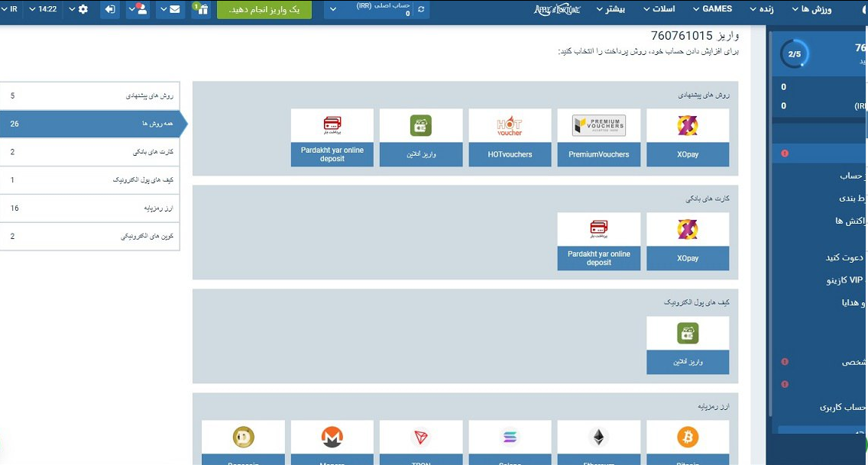This screenshot has height=465, width=868.
Task: Select the PremiumVouchers payment logo
Action: (598, 126)
